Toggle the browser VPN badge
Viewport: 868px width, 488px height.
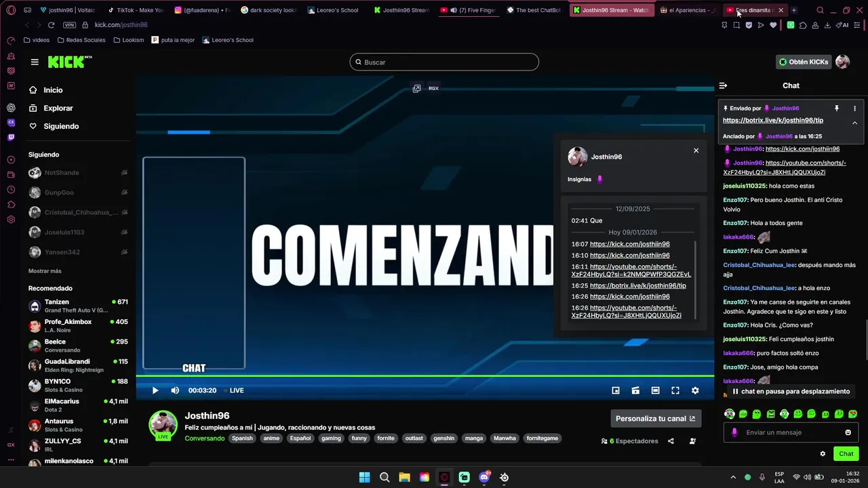tap(69, 25)
